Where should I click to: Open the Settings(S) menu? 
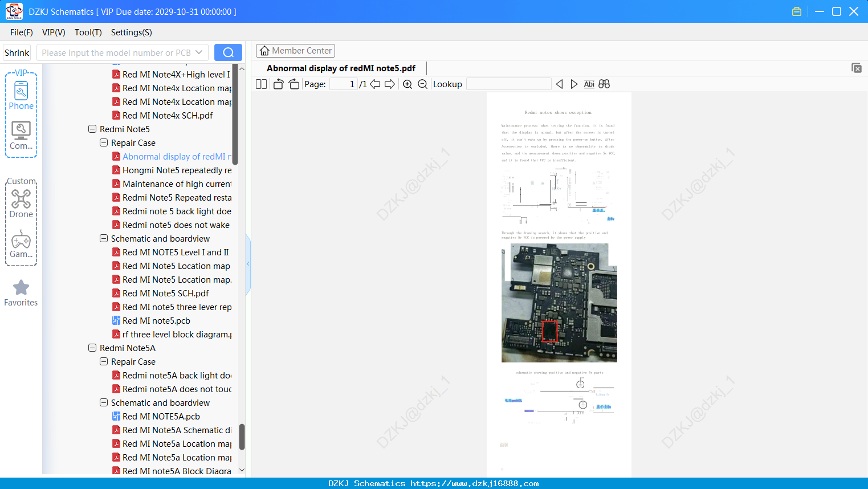tap(132, 32)
